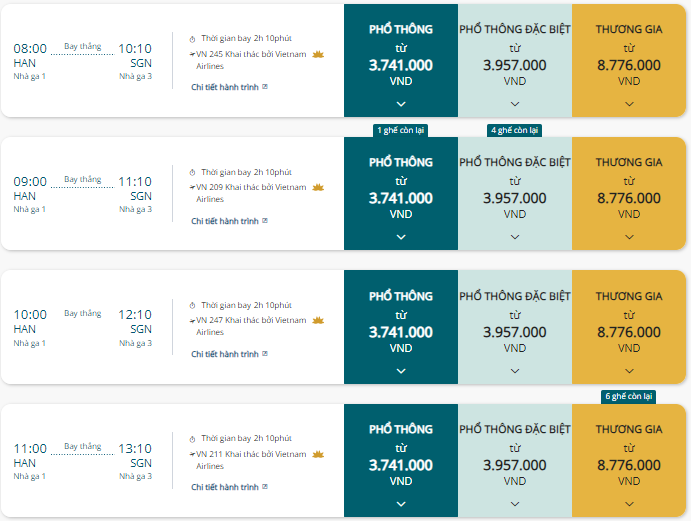Click the '6 ghế còn lại' business badge
The width and height of the screenshot is (691, 521).
pos(628,396)
